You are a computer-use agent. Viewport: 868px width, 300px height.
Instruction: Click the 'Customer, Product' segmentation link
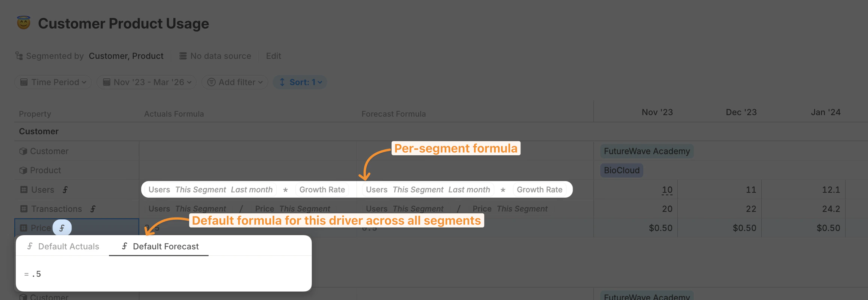[x=126, y=55]
